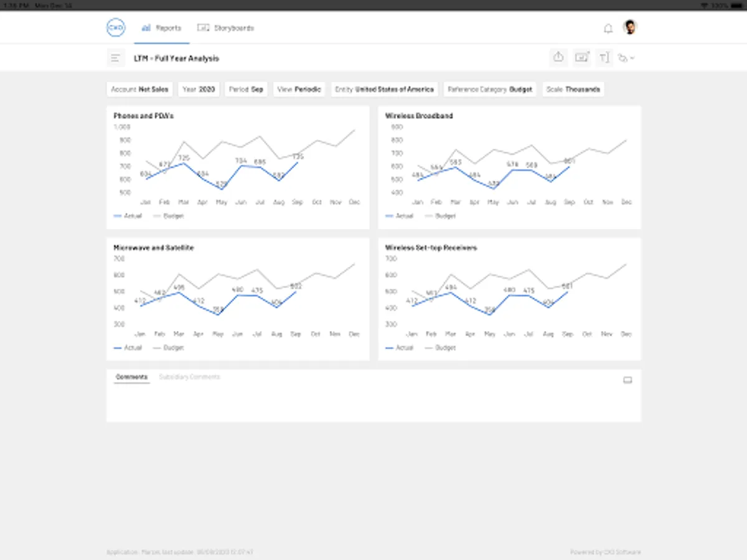The image size is (747, 560).
Task: Open the user profile avatar
Action: [x=630, y=27]
